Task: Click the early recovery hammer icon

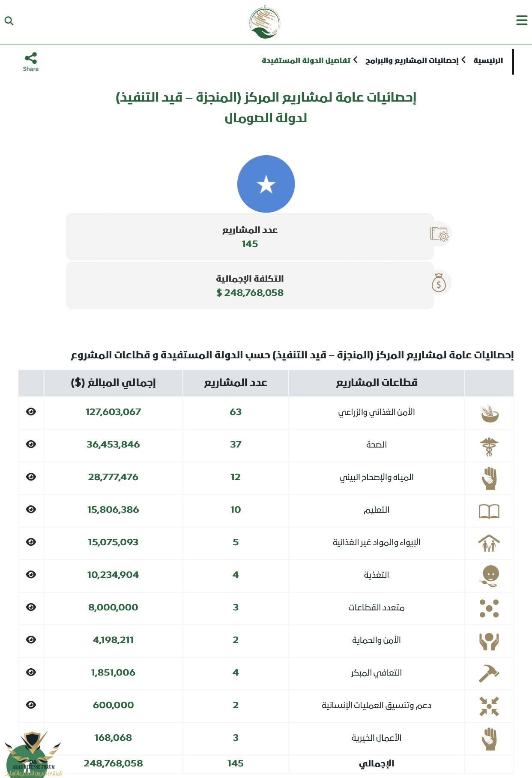Action: [x=489, y=673]
